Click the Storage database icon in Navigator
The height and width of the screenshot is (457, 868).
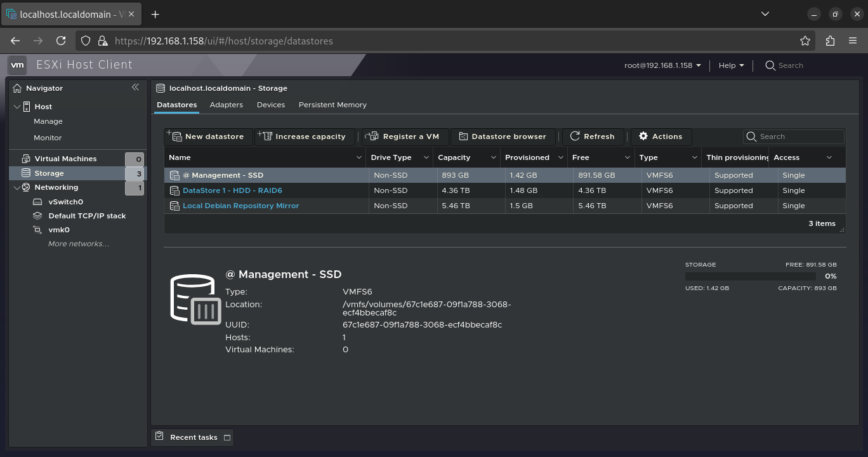26,173
